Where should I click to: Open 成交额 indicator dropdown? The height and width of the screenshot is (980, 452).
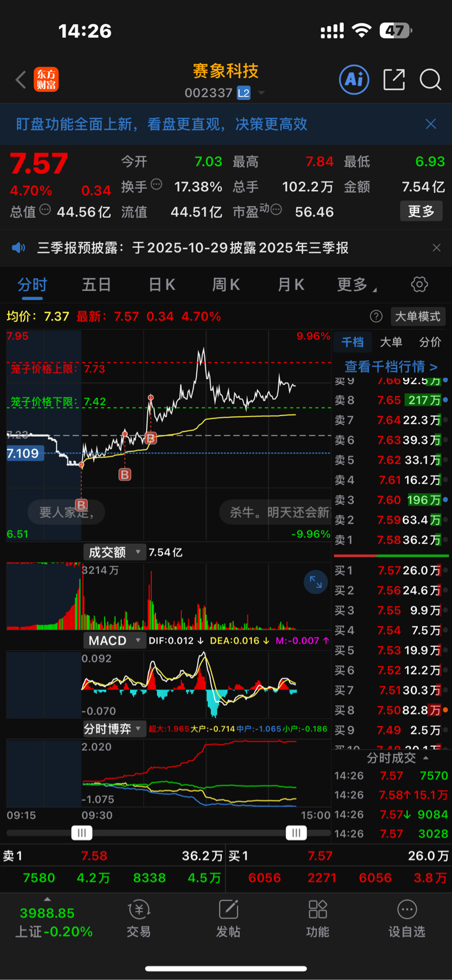point(114,552)
